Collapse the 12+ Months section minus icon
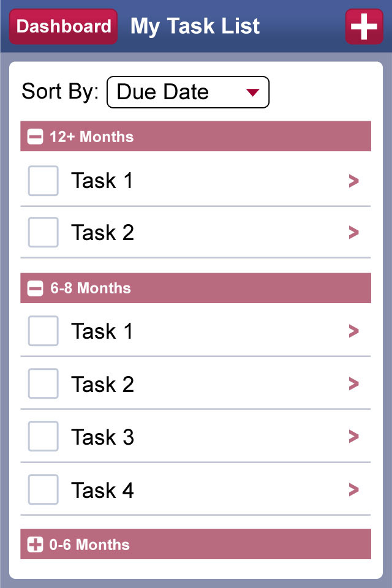This screenshot has height=588, width=392. (36, 137)
